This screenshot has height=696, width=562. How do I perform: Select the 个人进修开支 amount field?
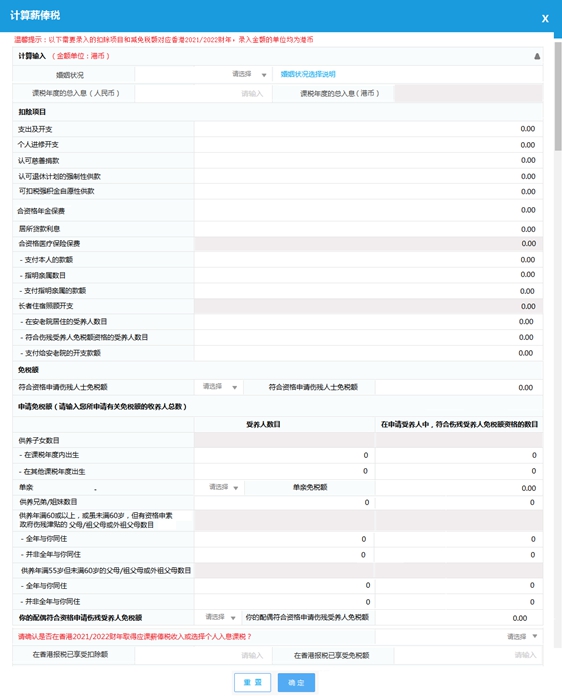pyautogui.click(x=368, y=145)
